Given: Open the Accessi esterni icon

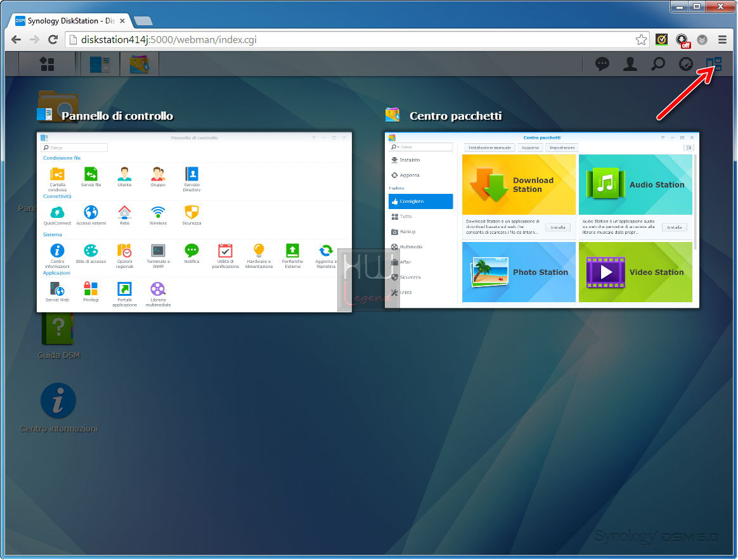Looking at the screenshot, I should point(91,215).
